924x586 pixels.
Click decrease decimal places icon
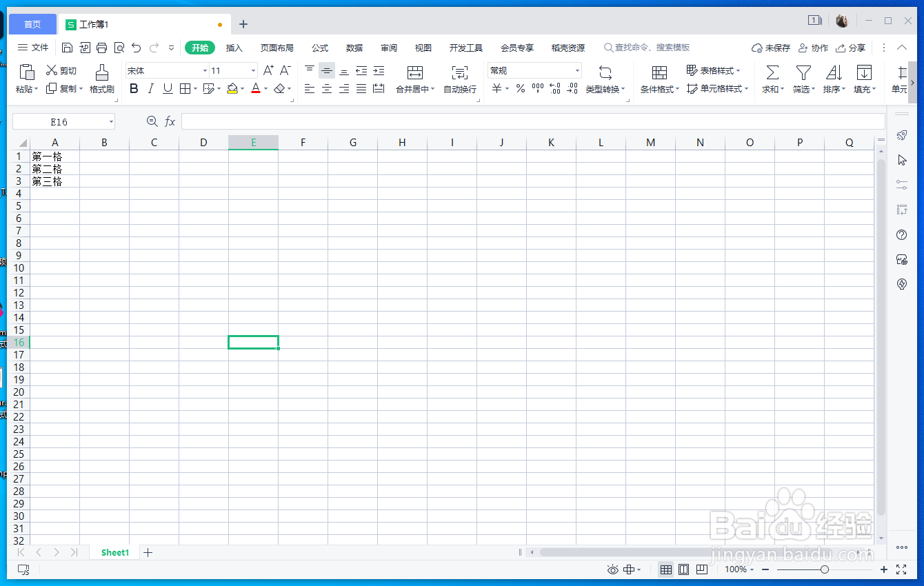(x=572, y=88)
